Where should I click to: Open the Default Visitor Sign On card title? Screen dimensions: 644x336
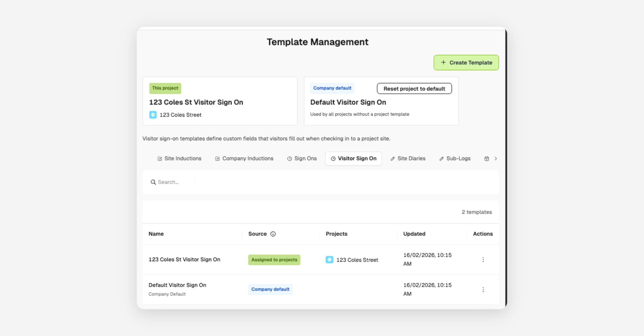348,102
